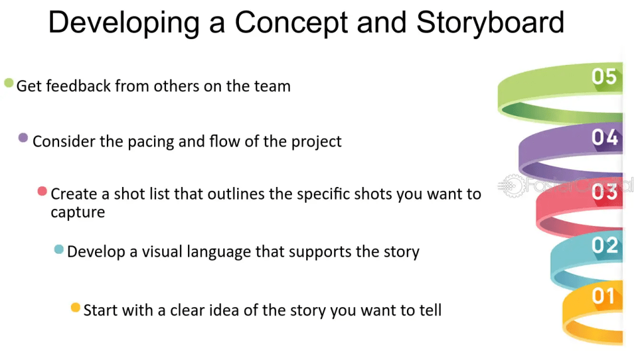The height and width of the screenshot is (362, 644).
Task: Click the yellow bullet dot beside story idea text
Action: (x=75, y=307)
